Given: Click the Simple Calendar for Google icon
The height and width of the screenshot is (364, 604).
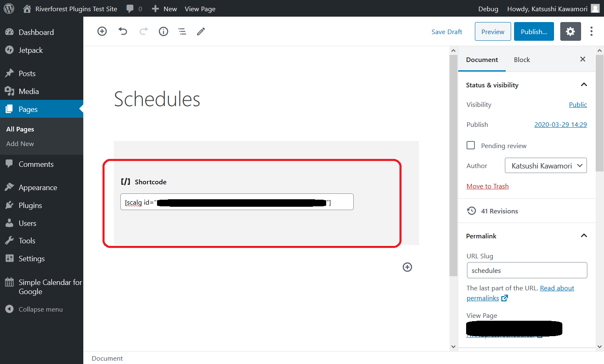Looking at the screenshot, I should pyautogui.click(x=9, y=282).
